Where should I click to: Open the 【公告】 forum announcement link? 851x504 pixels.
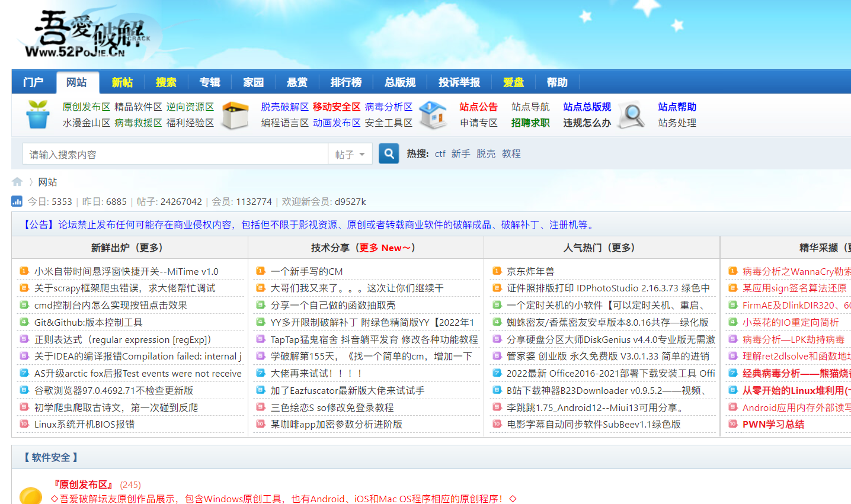[x=308, y=224]
